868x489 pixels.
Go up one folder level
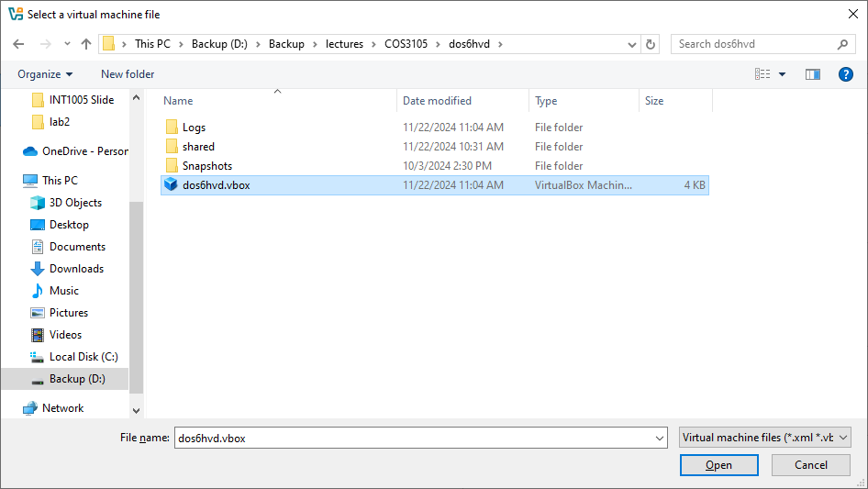pos(86,44)
